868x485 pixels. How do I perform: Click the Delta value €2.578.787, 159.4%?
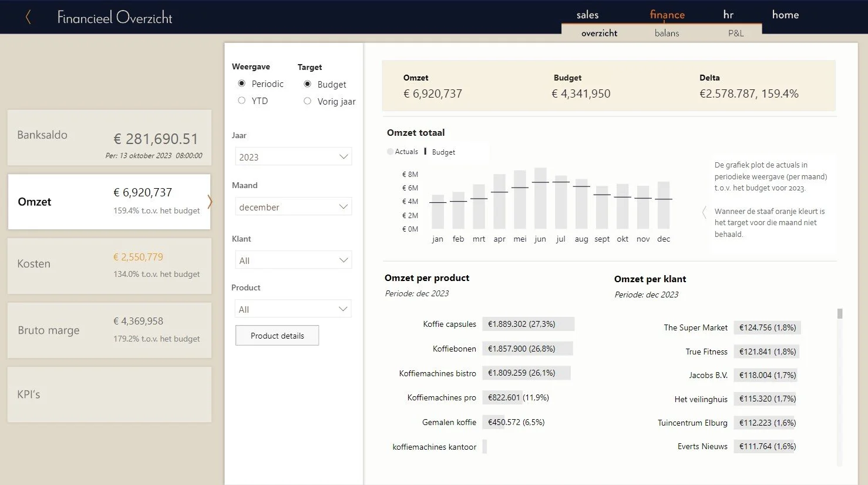pos(749,93)
